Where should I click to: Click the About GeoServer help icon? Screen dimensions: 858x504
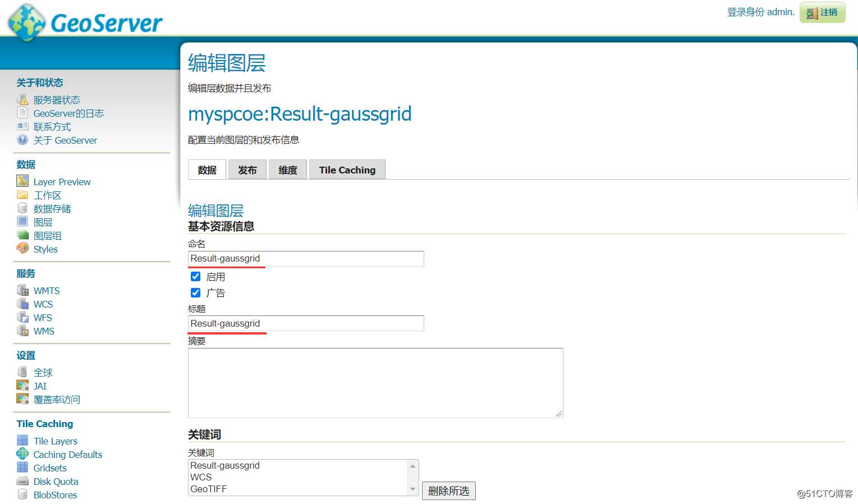point(22,140)
